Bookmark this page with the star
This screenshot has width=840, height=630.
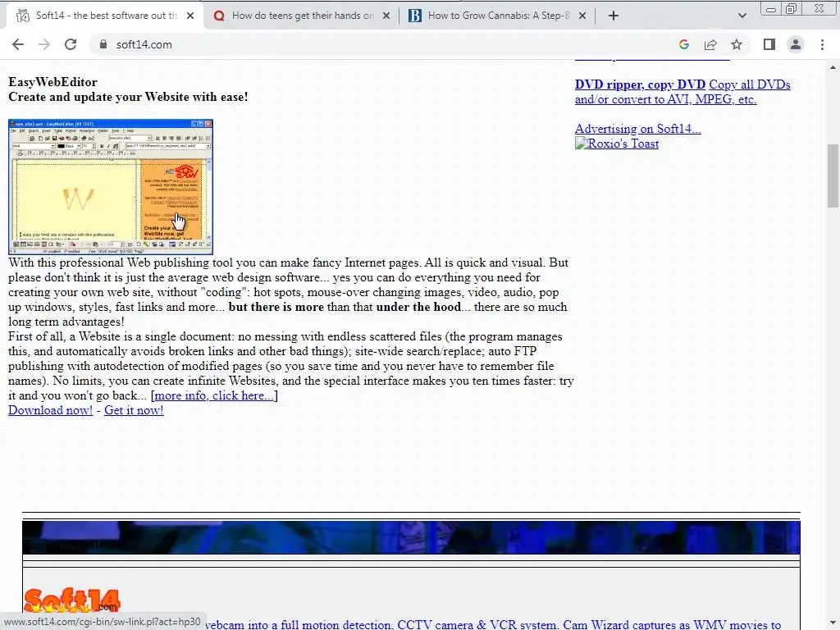737,44
